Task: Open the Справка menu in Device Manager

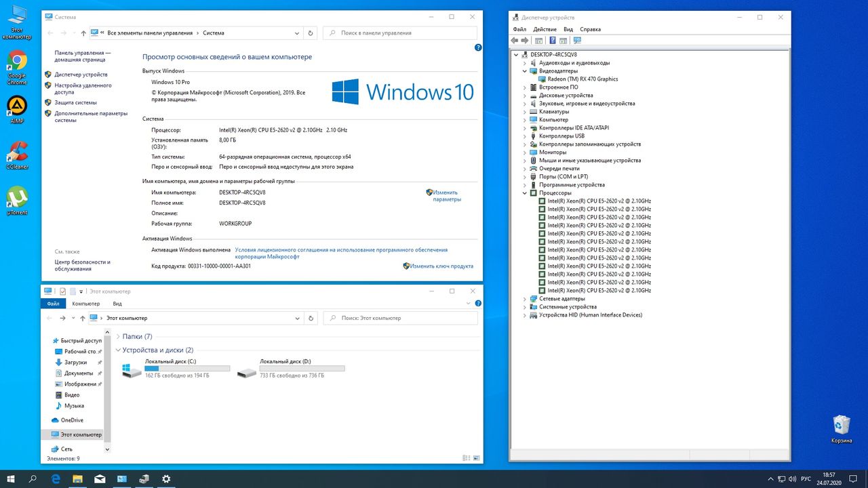Action: pyautogui.click(x=591, y=29)
